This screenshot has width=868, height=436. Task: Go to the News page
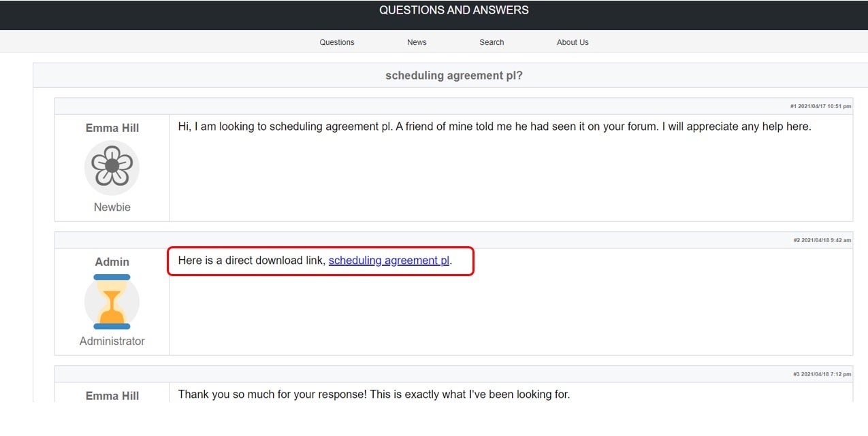(417, 42)
